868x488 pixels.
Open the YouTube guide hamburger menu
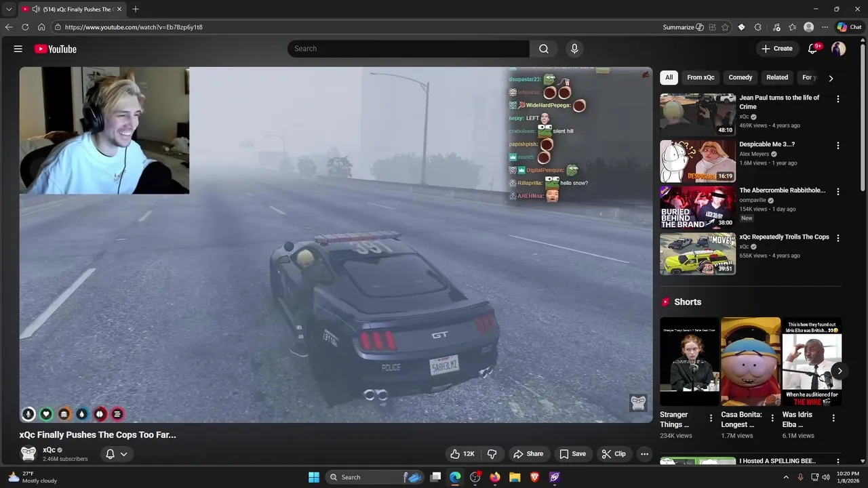[18, 49]
